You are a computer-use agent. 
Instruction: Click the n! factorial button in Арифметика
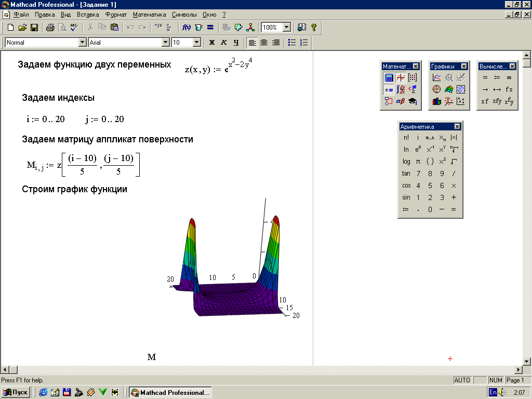click(x=406, y=138)
